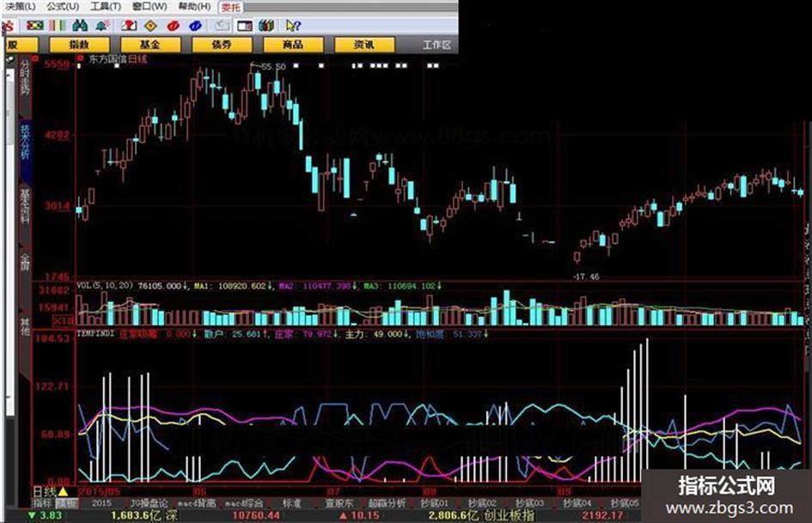Select the 抄底03 indicator tab
This screenshot has height=523, width=812.
[530, 502]
